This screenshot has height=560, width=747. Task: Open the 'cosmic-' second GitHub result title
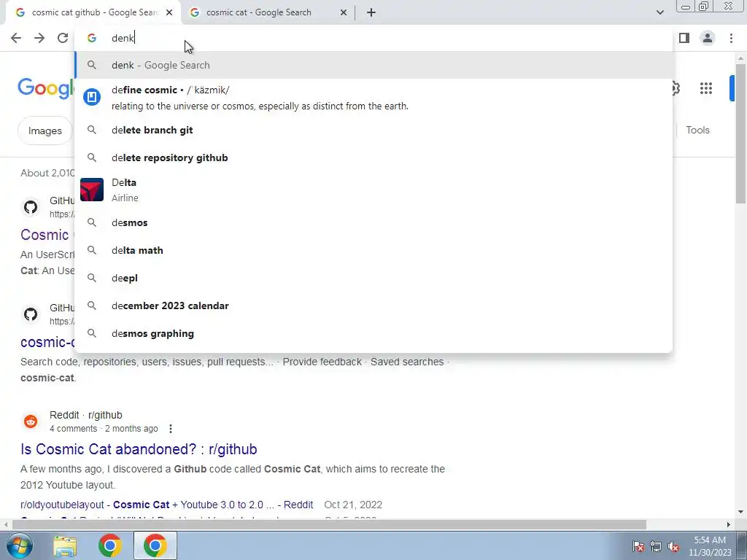[47, 342]
